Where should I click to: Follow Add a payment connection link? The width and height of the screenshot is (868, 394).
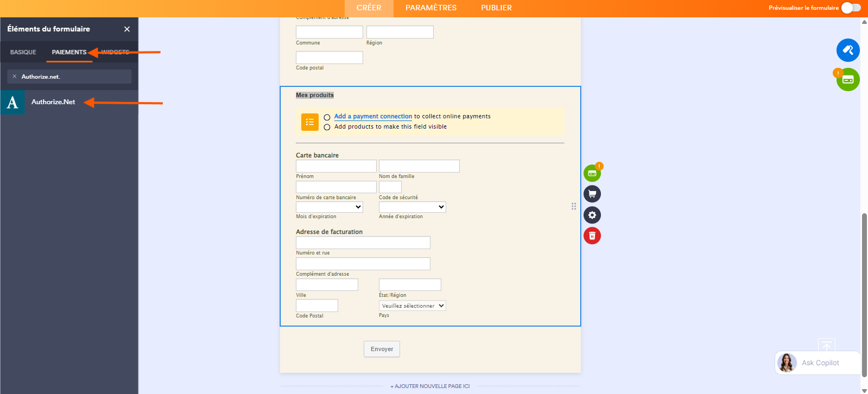coord(373,116)
